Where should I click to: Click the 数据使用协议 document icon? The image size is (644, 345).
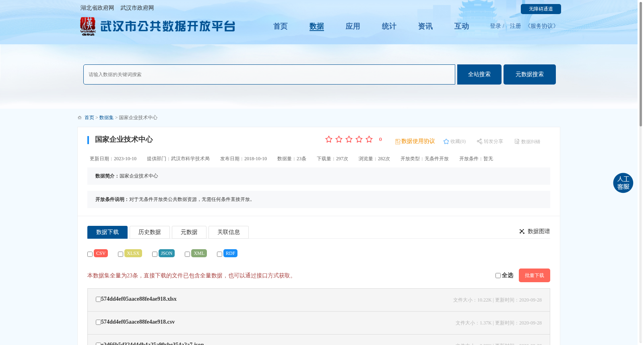pos(398,142)
